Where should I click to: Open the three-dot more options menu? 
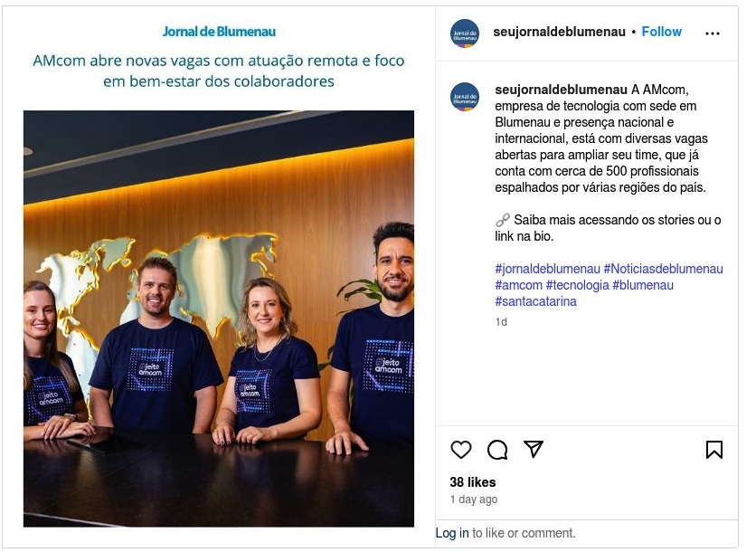tap(712, 33)
